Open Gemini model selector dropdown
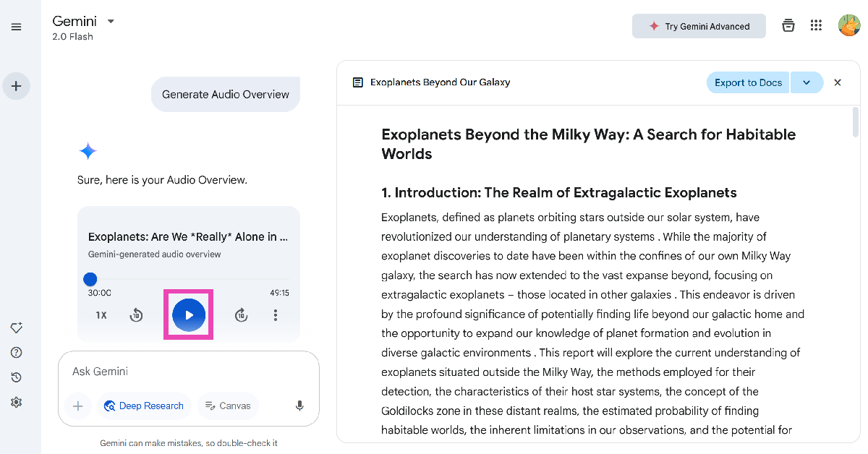 point(111,21)
